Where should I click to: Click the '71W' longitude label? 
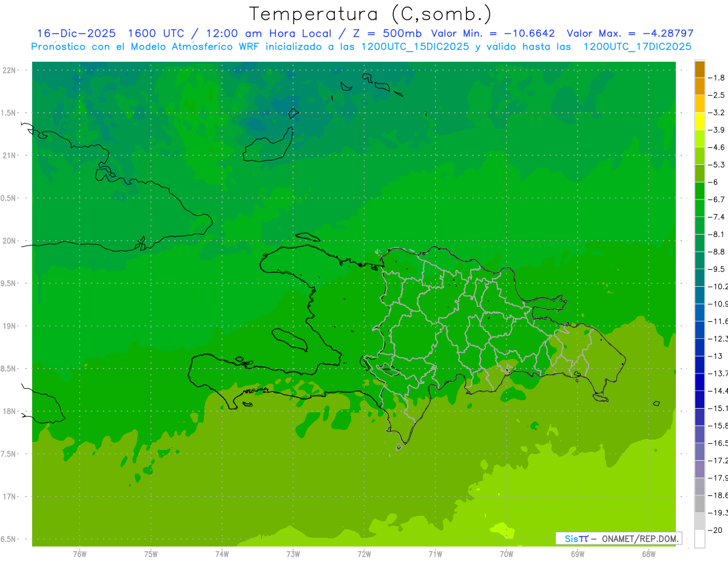click(435, 554)
